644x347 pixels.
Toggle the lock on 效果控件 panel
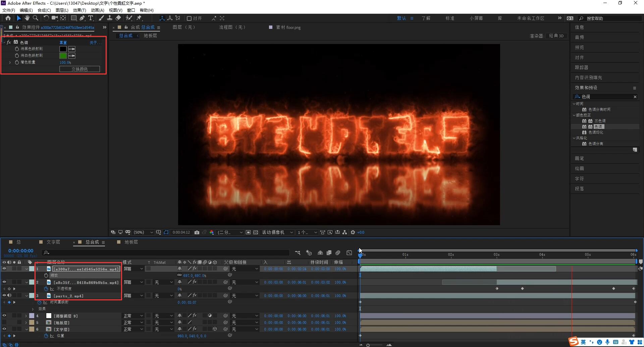pos(17,27)
